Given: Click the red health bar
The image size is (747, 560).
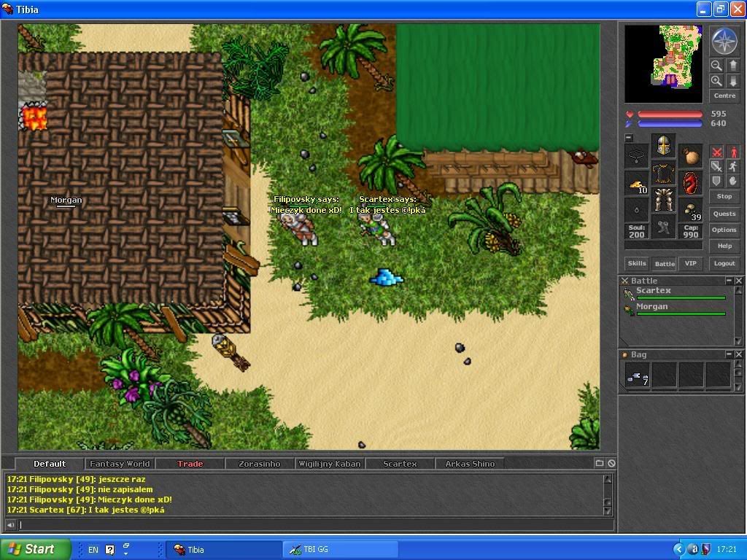Looking at the screenshot, I should point(670,114).
